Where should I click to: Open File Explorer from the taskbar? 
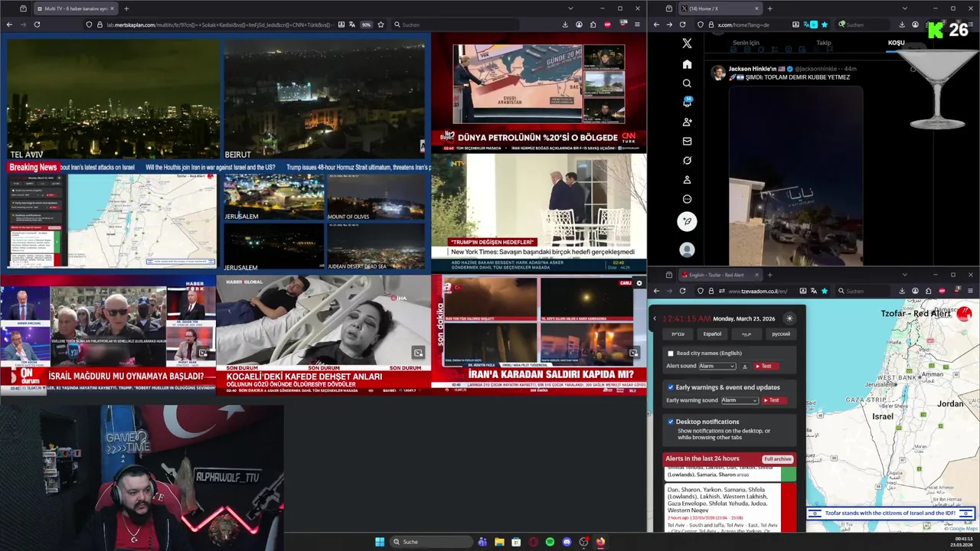[499, 542]
